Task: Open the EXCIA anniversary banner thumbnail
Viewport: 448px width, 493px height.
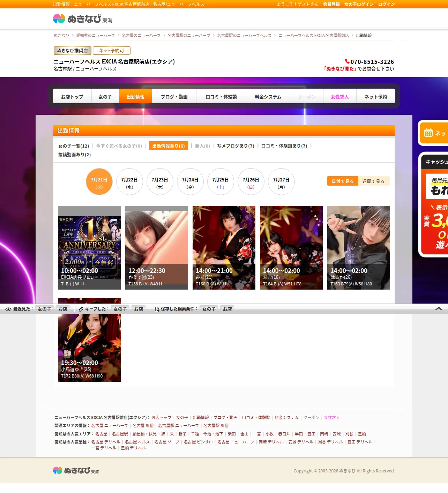Action: (x=89, y=248)
